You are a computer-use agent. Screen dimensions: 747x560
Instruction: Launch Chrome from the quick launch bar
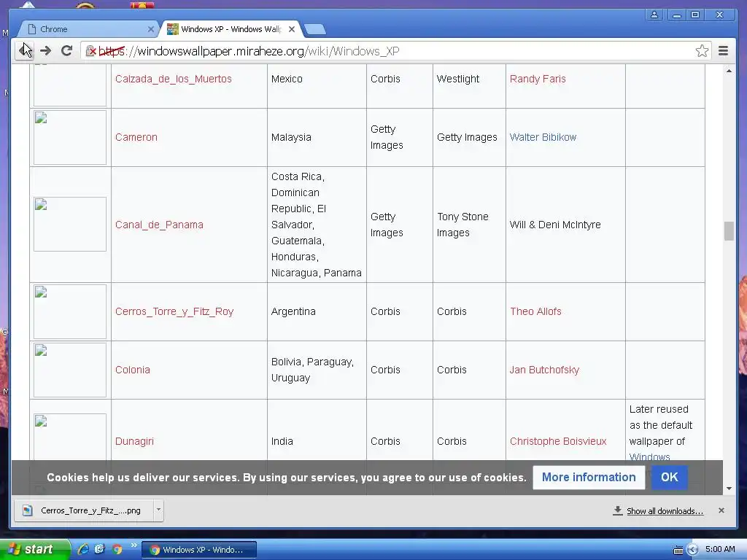117,550
